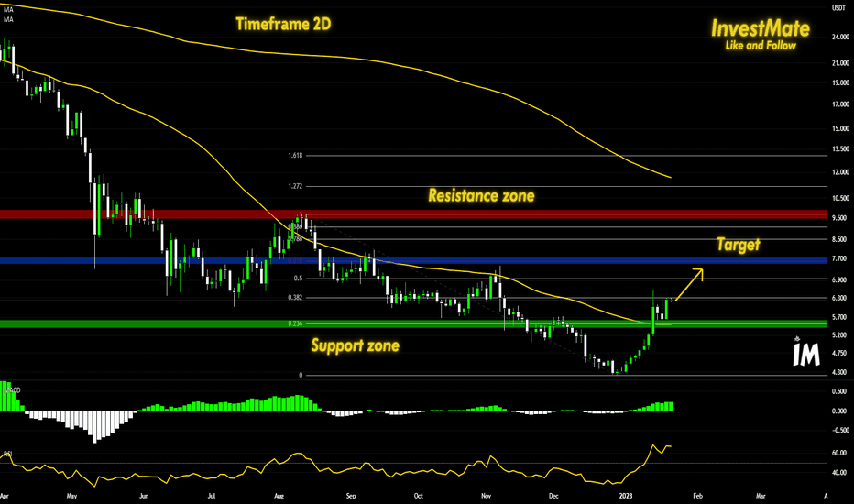Select the MACD -0.500 scale value
The height and width of the screenshot is (504, 854).
pyautogui.click(x=838, y=431)
